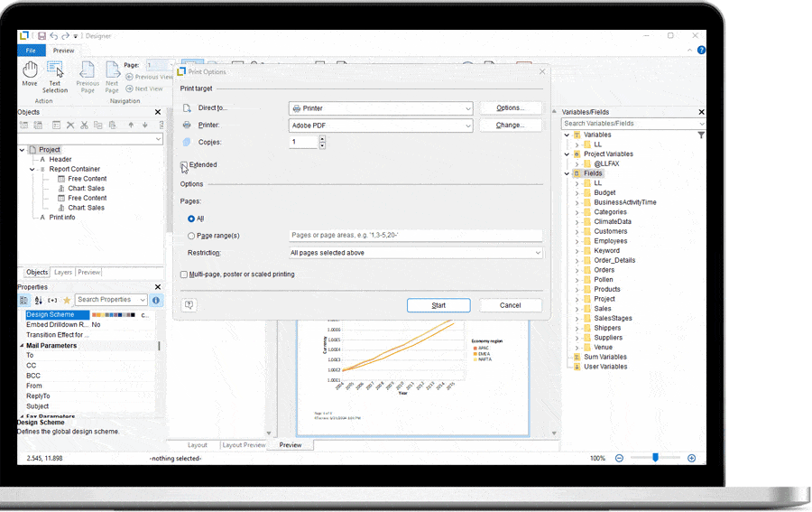Close the Properties panel
The width and height of the screenshot is (812, 512).
[x=158, y=287]
